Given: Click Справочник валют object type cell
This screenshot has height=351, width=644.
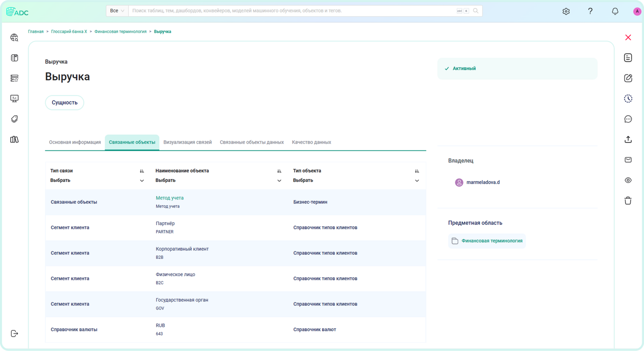Looking at the screenshot, I should point(314,330).
